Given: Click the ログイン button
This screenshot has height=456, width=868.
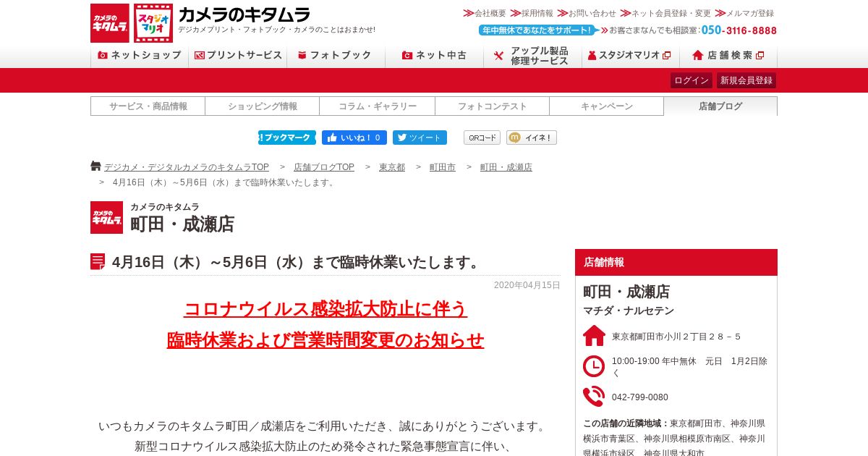Looking at the screenshot, I should [692, 80].
